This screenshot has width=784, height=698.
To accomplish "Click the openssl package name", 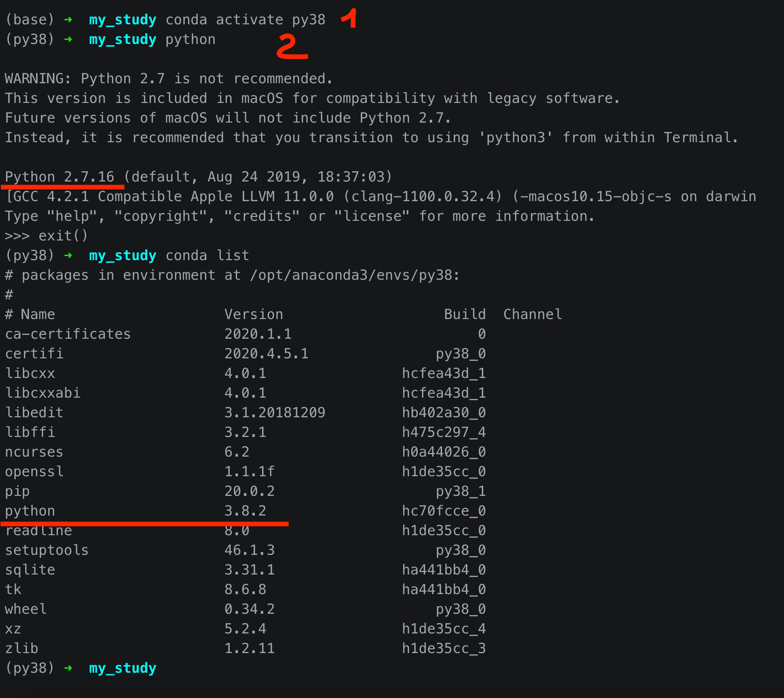I will [34, 472].
